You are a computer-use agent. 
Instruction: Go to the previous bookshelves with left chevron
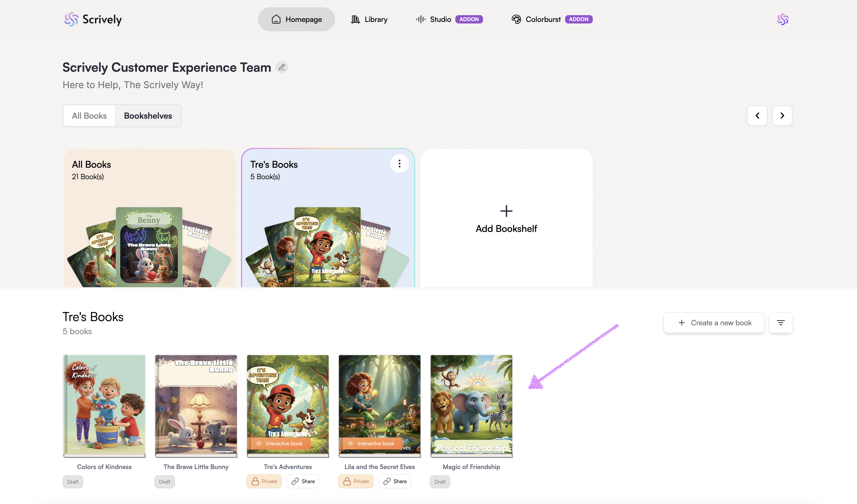coord(757,116)
